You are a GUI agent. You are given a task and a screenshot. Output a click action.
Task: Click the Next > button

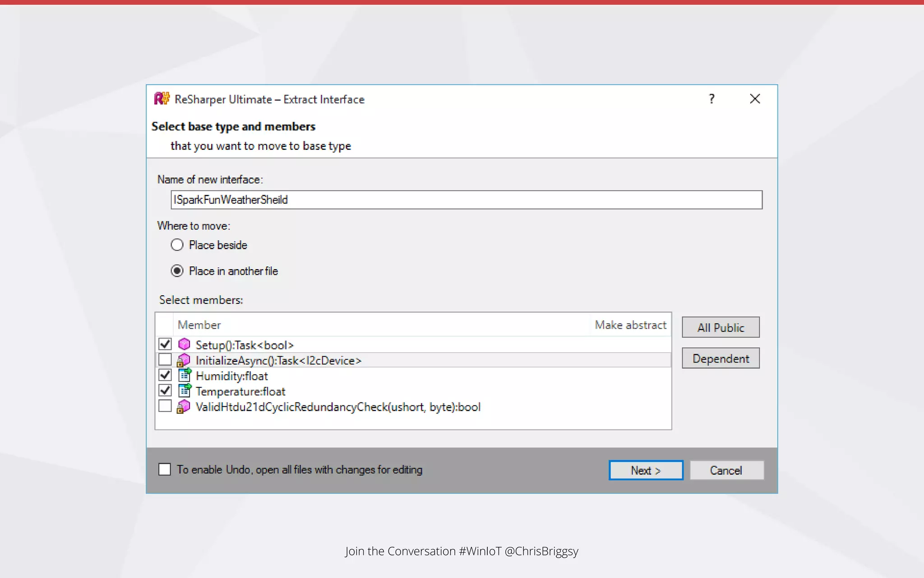coord(646,470)
